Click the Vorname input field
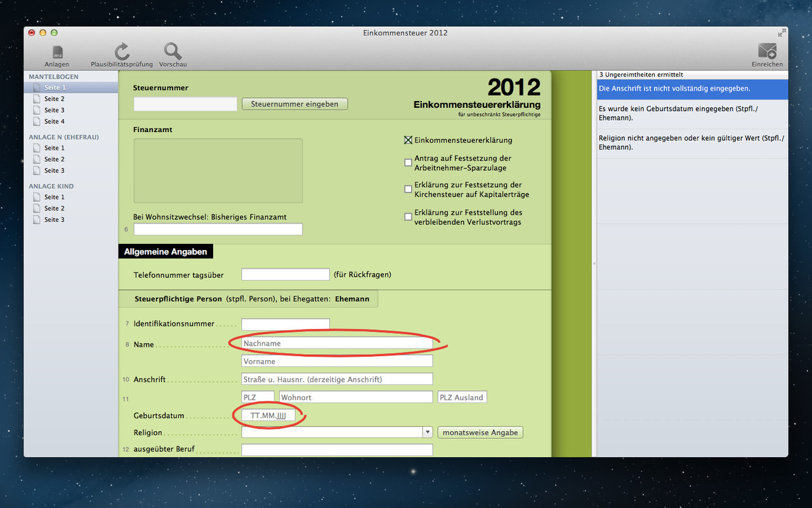The image size is (812, 508). tap(337, 361)
